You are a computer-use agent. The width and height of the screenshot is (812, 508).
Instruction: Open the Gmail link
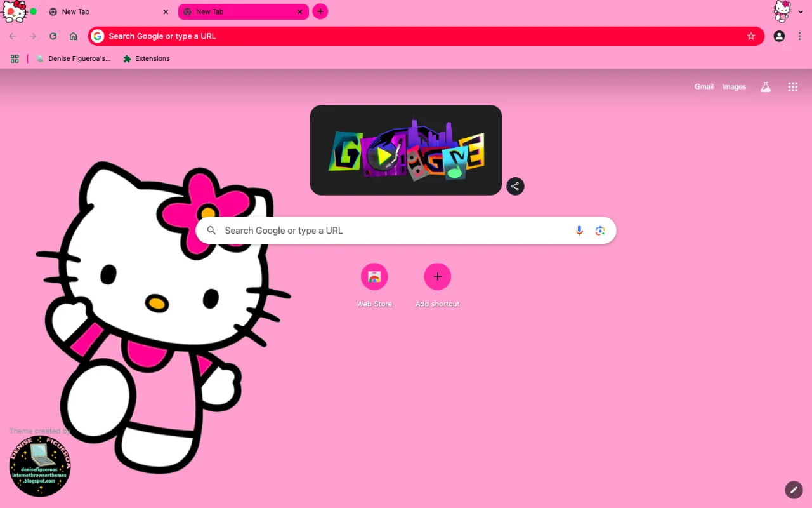(704, 87)
